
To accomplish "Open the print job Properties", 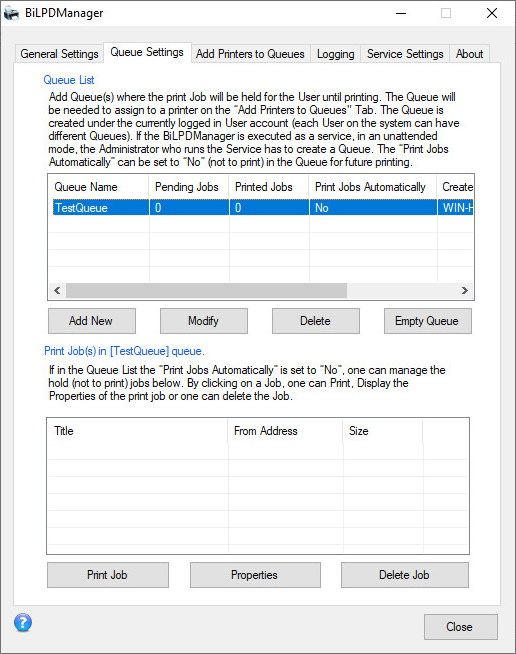I will 255,575.
